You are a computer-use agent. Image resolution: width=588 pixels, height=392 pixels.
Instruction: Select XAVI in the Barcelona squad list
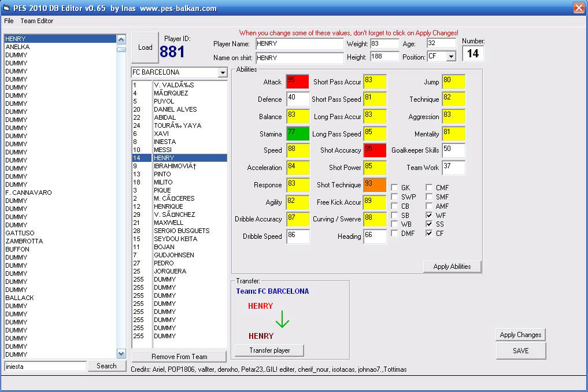click(180, 134)
